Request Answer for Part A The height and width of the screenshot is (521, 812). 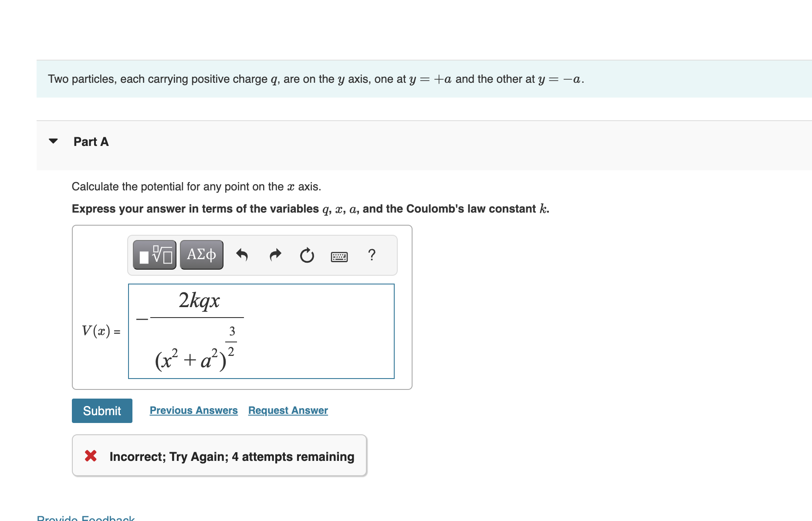click(x=288, y=410)
